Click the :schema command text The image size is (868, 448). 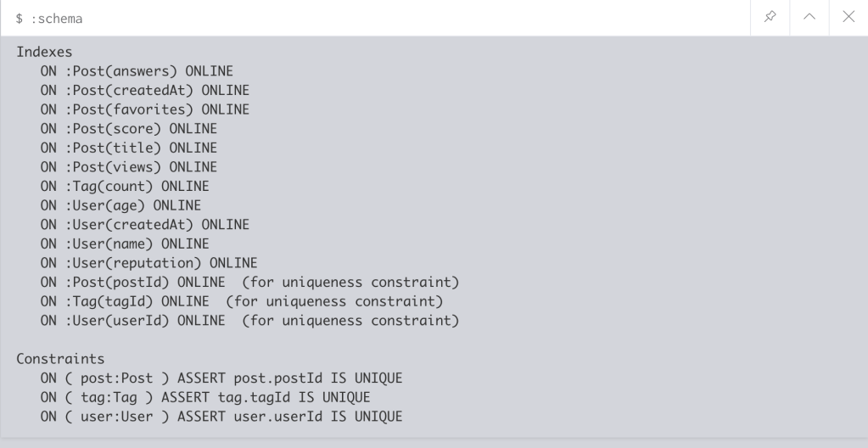click(x=49, y=18)
